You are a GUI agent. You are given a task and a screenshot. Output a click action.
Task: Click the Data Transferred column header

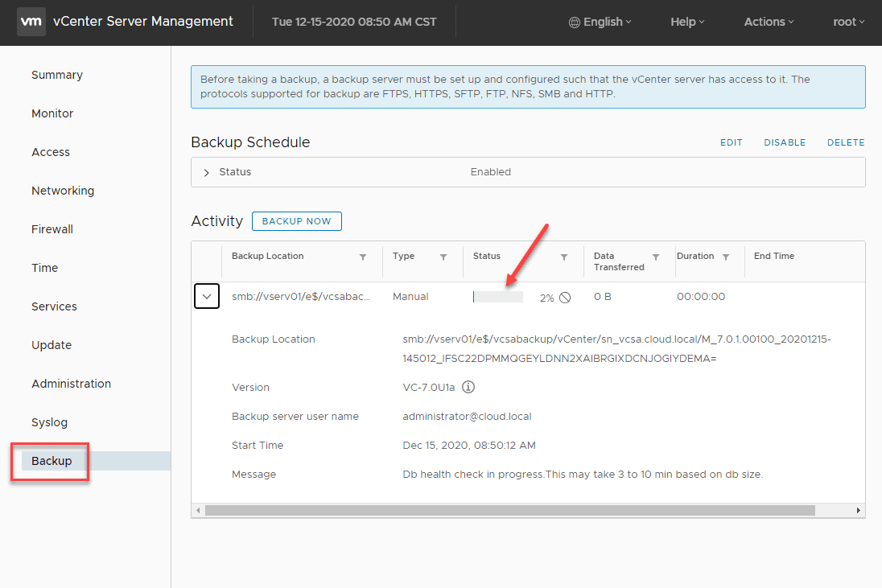tap(619, 261)
